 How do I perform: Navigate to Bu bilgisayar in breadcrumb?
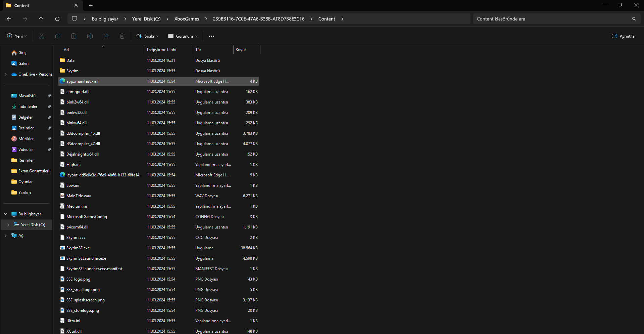tap(105, 19)
